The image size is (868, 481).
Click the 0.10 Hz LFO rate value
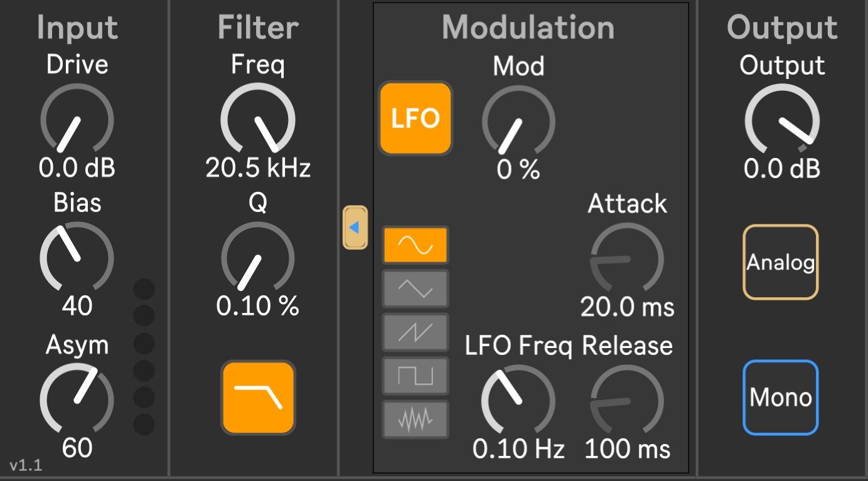tap(518, 449)
